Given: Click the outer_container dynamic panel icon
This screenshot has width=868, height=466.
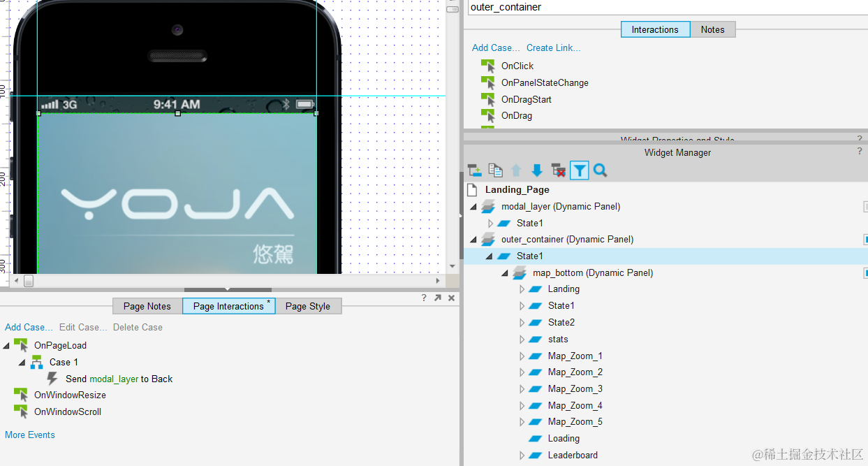Looking at the screenshot, I should [488, 240].
